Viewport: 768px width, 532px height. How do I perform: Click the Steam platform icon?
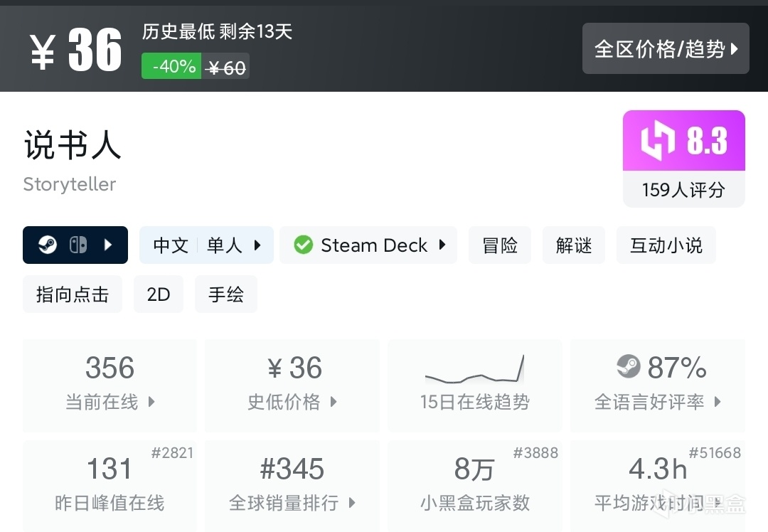48,245
